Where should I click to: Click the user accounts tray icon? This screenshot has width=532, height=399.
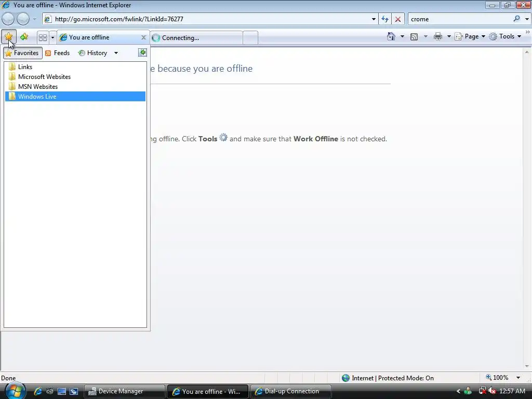468,391
